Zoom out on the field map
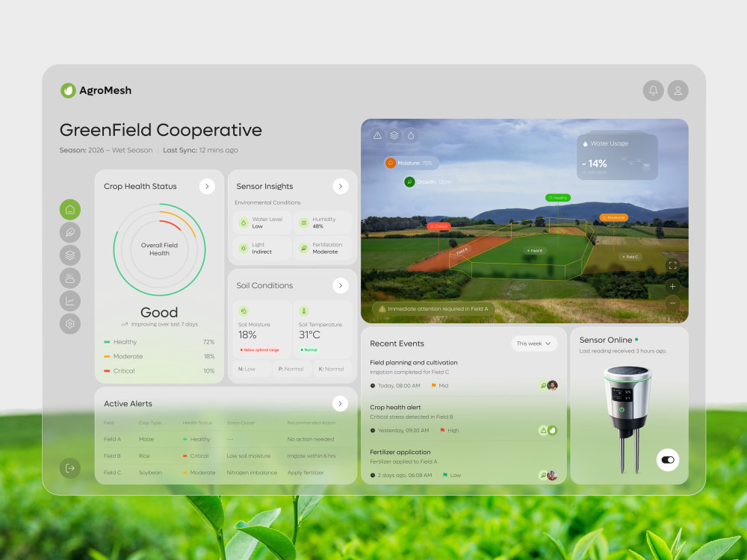The image size is (747, 560). pos(672,303)
